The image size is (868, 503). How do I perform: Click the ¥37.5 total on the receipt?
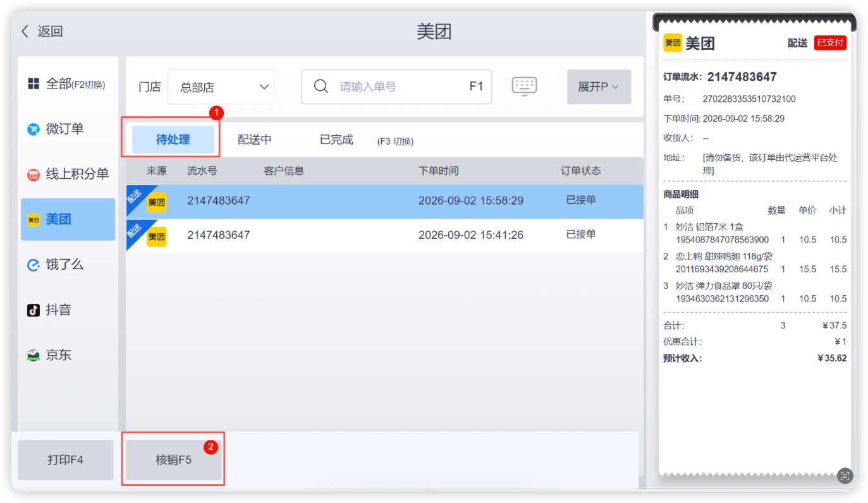tap(834, 325)
